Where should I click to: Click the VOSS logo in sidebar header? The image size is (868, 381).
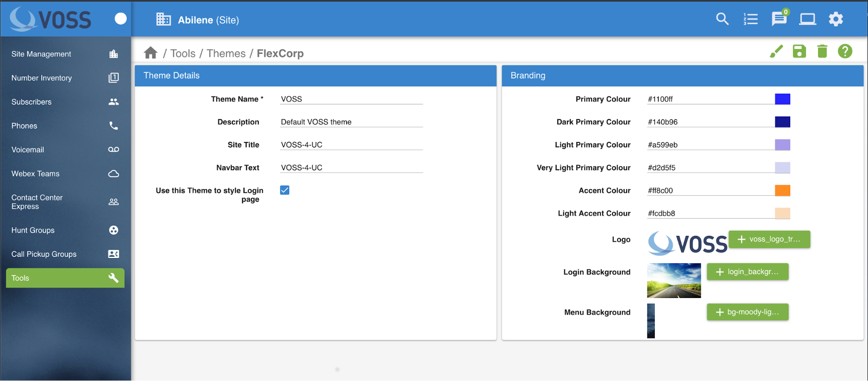pos(50,20)
